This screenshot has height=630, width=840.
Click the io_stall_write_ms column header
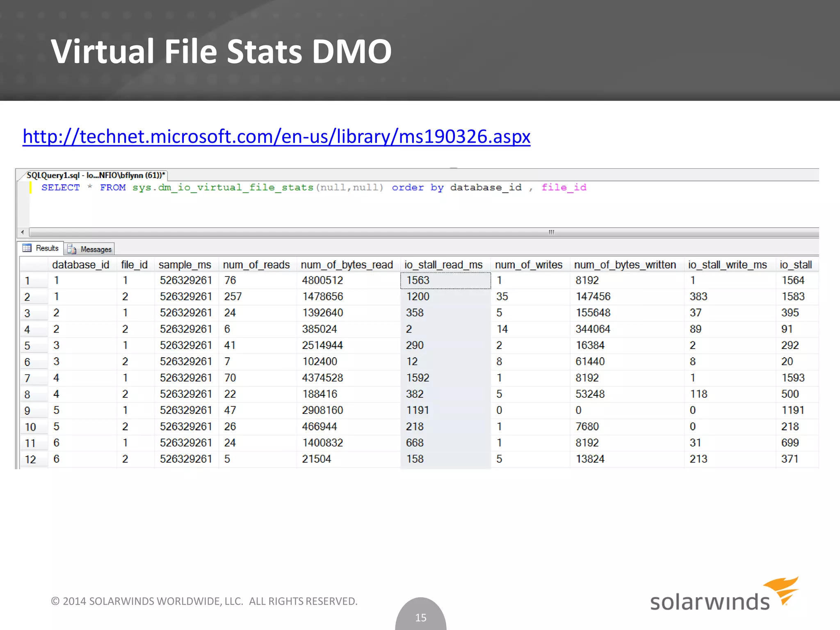(728, 265)
